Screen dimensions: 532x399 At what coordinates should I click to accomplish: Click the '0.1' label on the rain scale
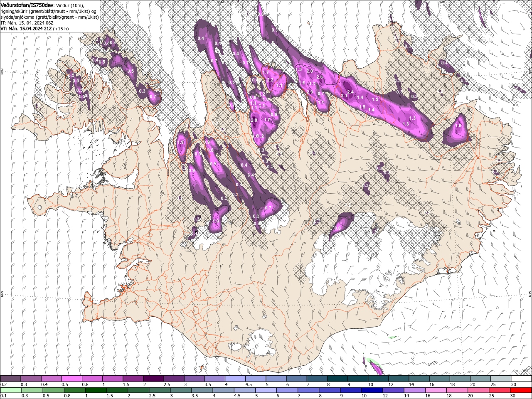tap(3, 396)
